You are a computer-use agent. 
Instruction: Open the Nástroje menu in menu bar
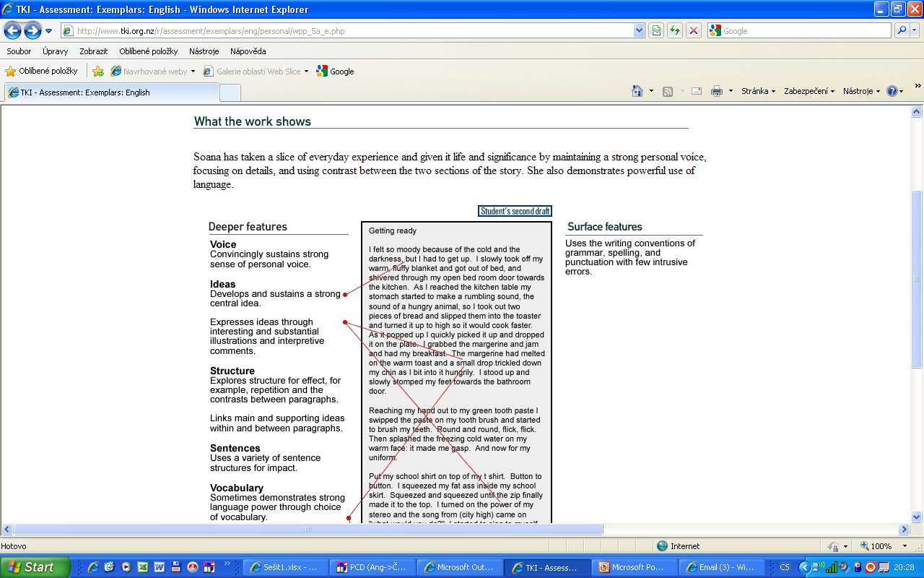click(204, 51)
